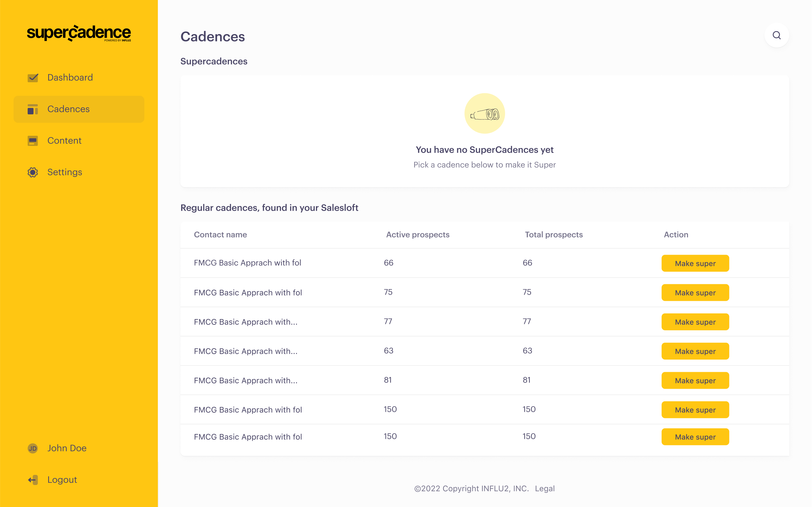This screenshot has width=812, height=507.
Task: Click the Dashboard checkmark icon
Action: (x=32, y=77)
